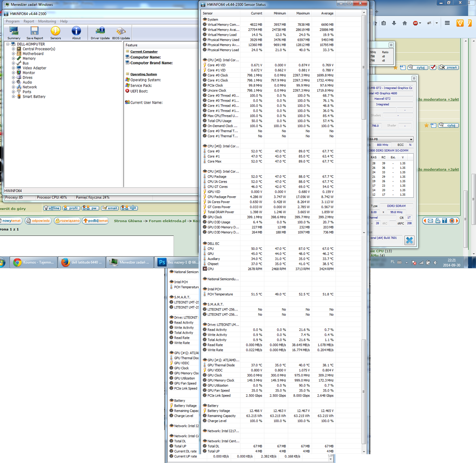Expand the Smart Battery node
Image resolution: width=476 pixels, height=463 pixels.
[13, 96]
